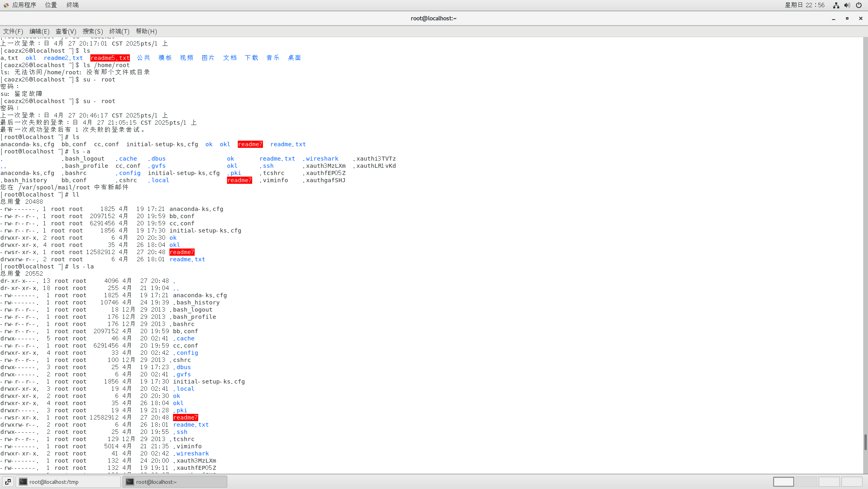
Task: Open the 文件(F) menu
Action: click(x=13, y=31)
